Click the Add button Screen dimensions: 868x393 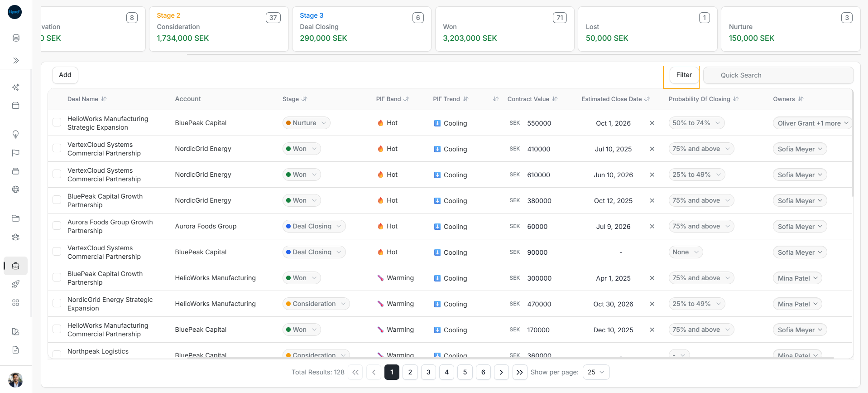click(x=65, y=75)
